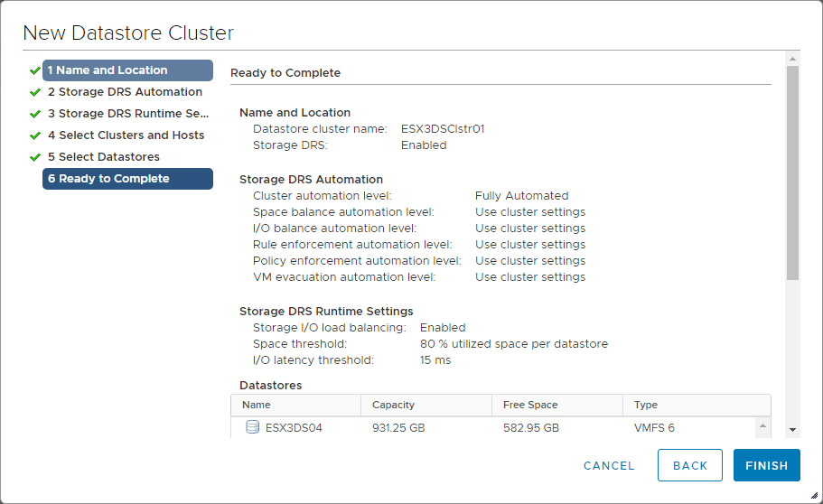This screenshot has height=504, width=823.
Task: Click the checkmark beside Select Datastores step
Action: [x=34, y=157]
